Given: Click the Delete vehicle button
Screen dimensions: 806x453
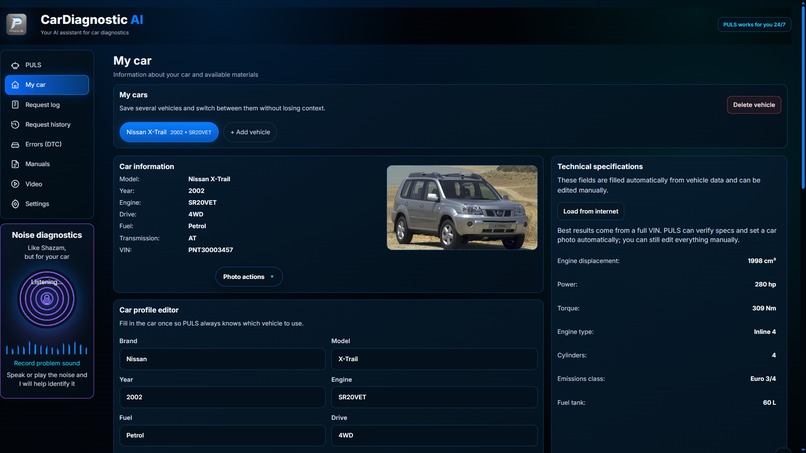Looking at the screenshot, I should click(x=754, y=105).
